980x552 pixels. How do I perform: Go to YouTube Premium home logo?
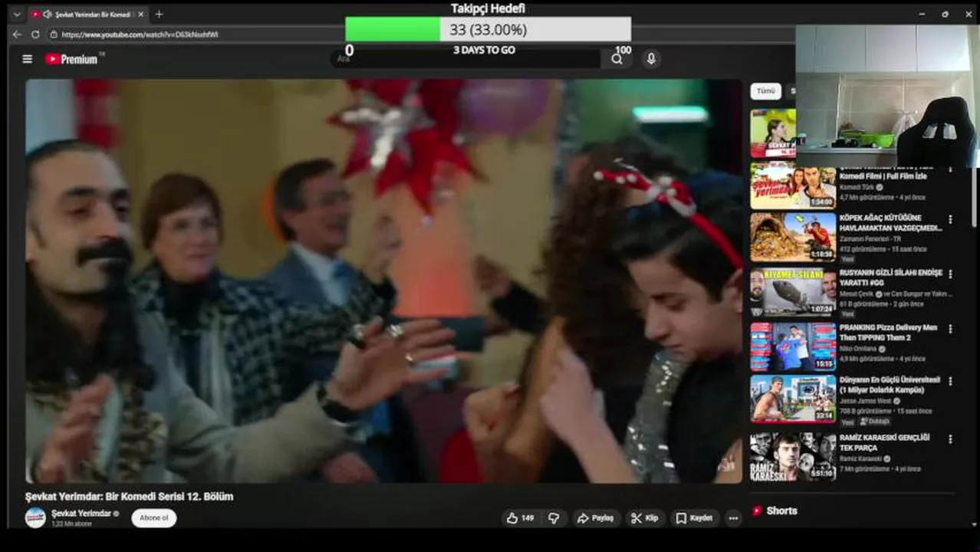[71, 59]
